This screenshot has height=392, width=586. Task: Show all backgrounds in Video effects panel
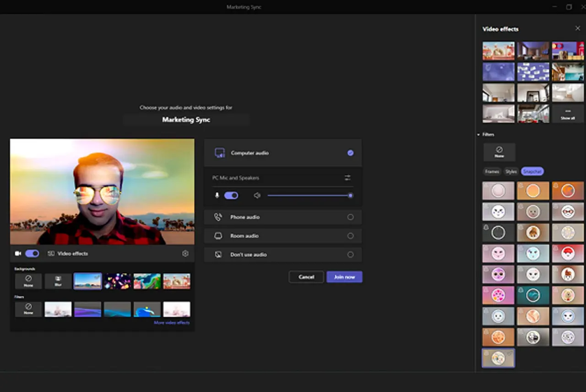pos(568,114)
